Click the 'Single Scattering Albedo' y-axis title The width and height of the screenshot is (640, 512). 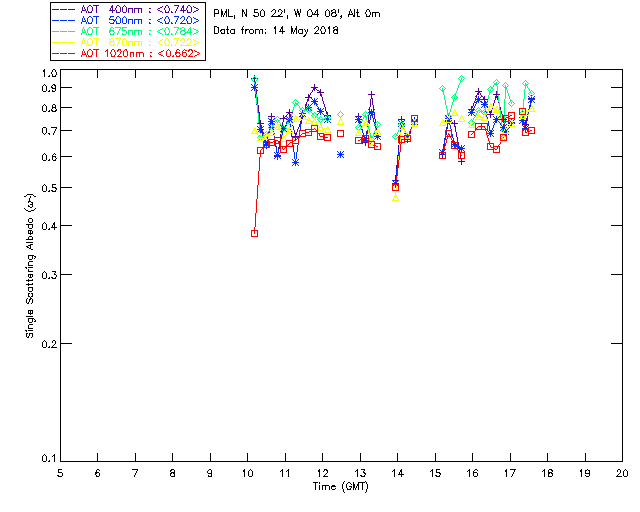30,266
